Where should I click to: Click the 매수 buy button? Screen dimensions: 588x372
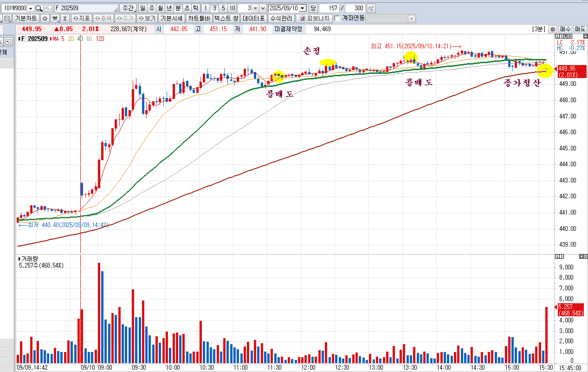(x=565, y=29)
